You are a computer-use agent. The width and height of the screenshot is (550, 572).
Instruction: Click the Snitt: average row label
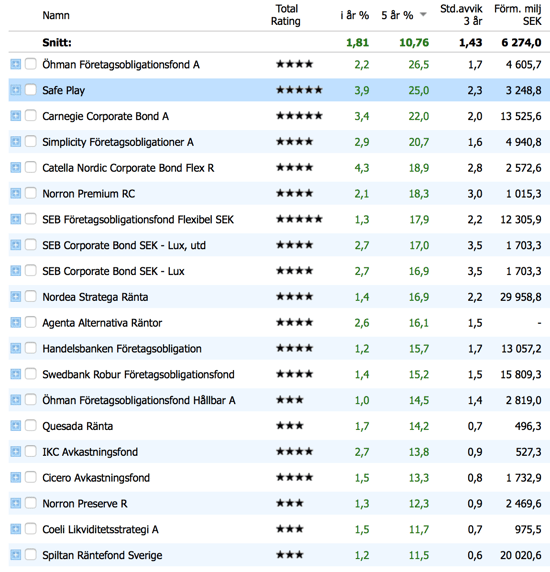[57, 43]
